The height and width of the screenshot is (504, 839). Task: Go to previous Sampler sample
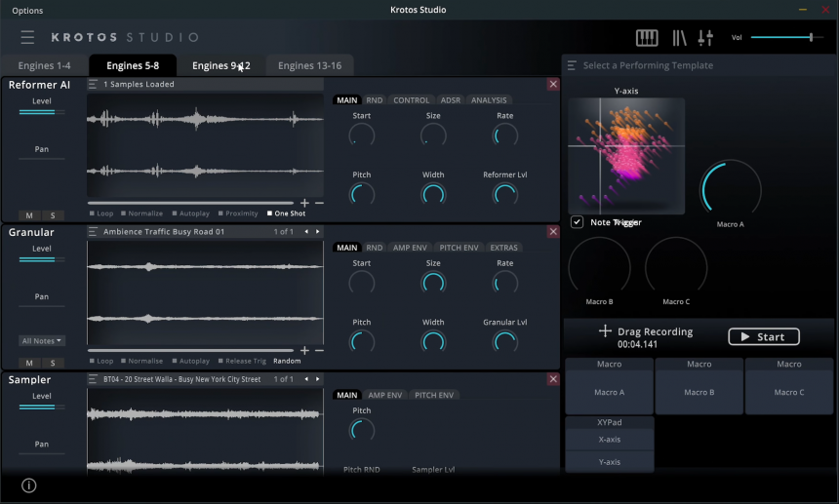(x=306, y=379)
